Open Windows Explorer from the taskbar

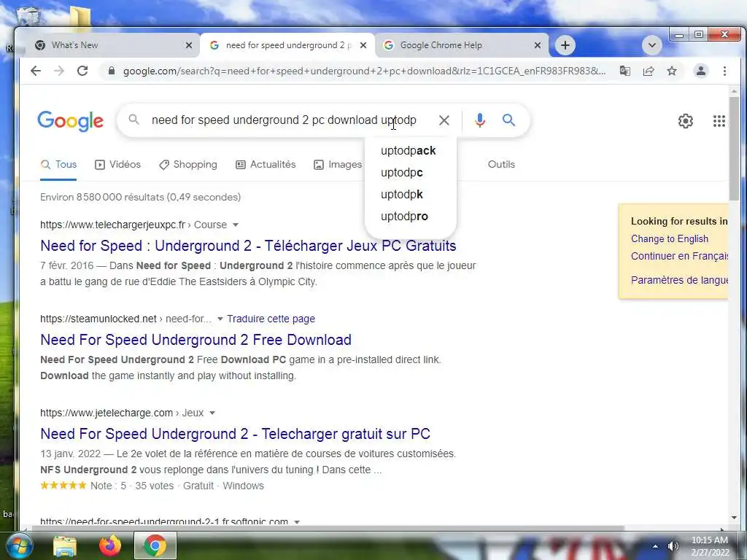65,546
